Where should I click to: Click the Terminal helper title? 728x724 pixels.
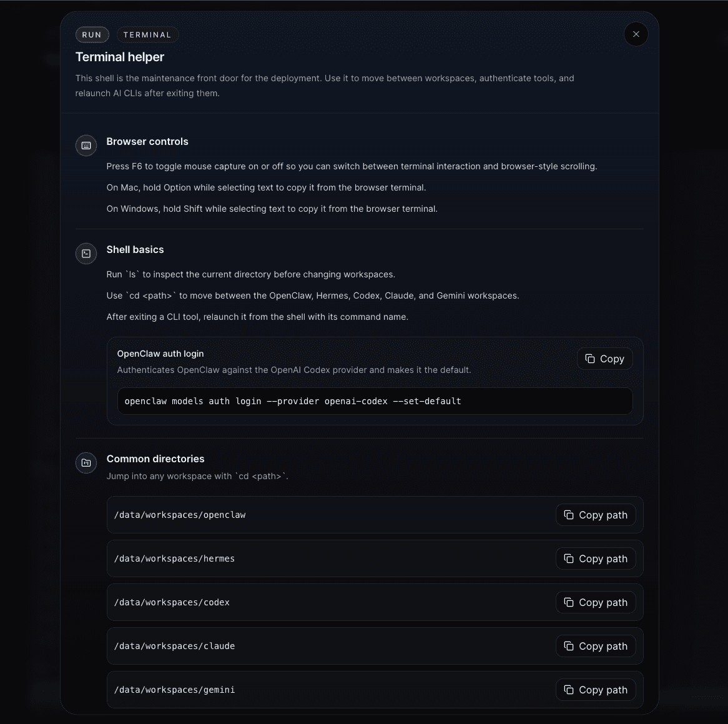coord(120,57)
